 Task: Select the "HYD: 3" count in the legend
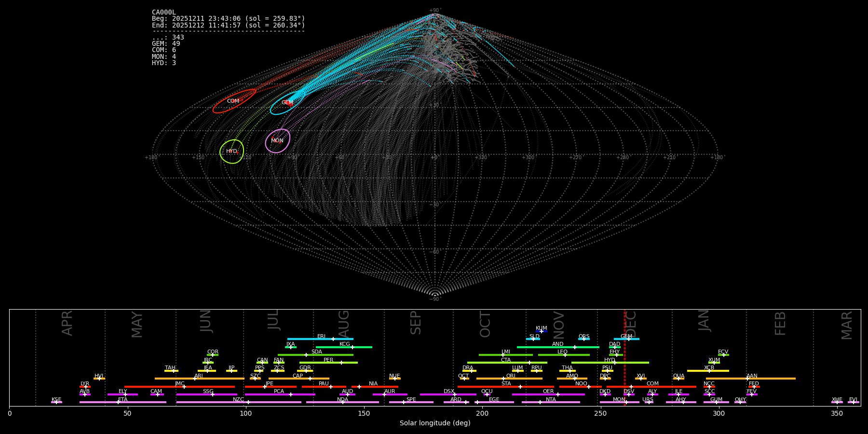[x=164, y=63]
